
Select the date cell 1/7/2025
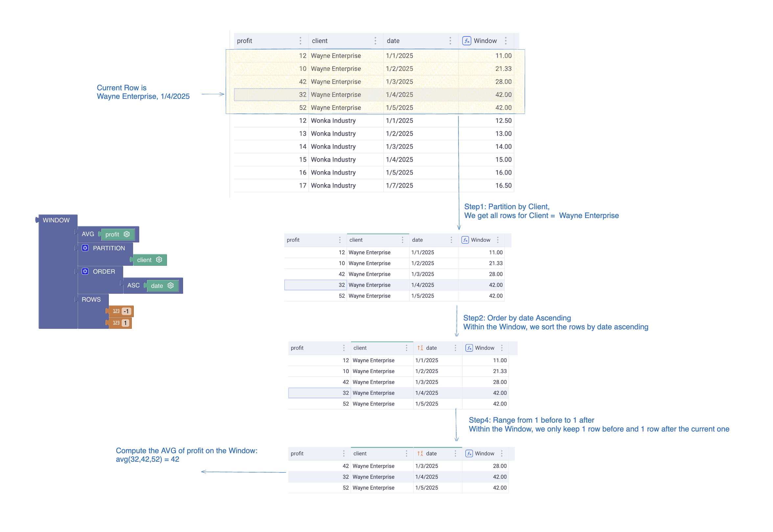pos(421,186)
